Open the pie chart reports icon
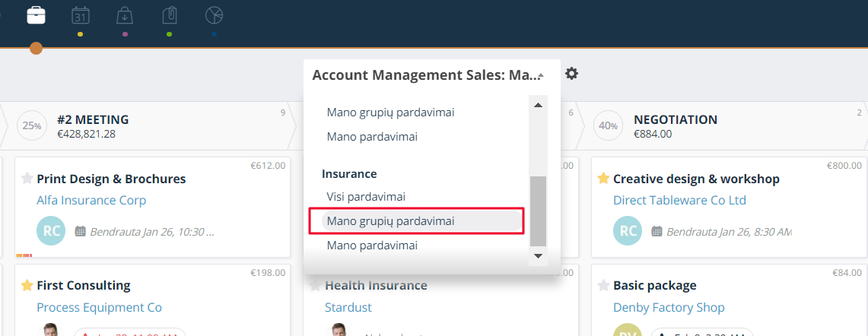Image resolution: width=868 pixels, height=336 pixels. click(214, 15)
